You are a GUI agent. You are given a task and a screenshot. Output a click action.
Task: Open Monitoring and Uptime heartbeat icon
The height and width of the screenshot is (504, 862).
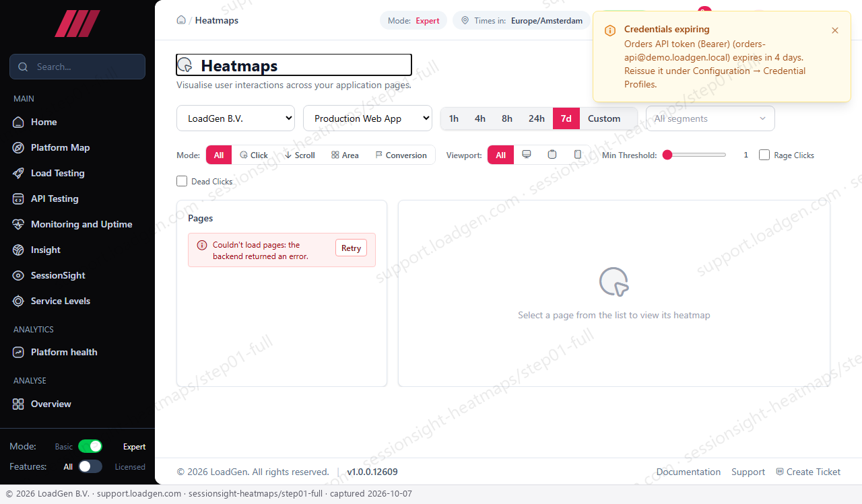18,224
